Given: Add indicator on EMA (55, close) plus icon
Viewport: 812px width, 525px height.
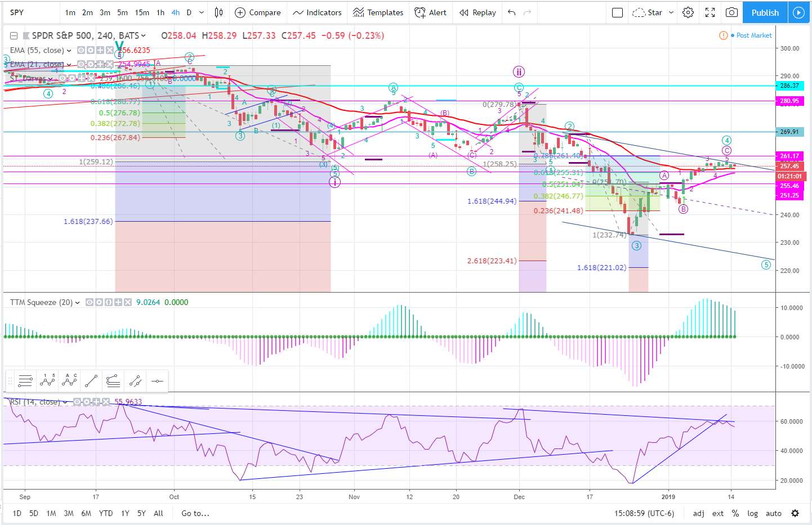Looking at the screenshot, I should [100, 50].
